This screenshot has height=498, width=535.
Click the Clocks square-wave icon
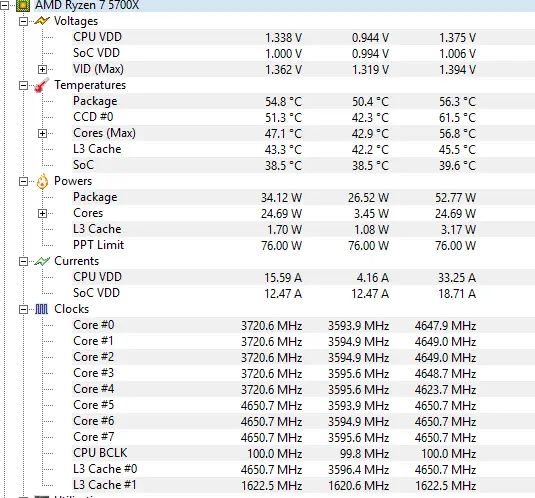click(x=42, y=309)
